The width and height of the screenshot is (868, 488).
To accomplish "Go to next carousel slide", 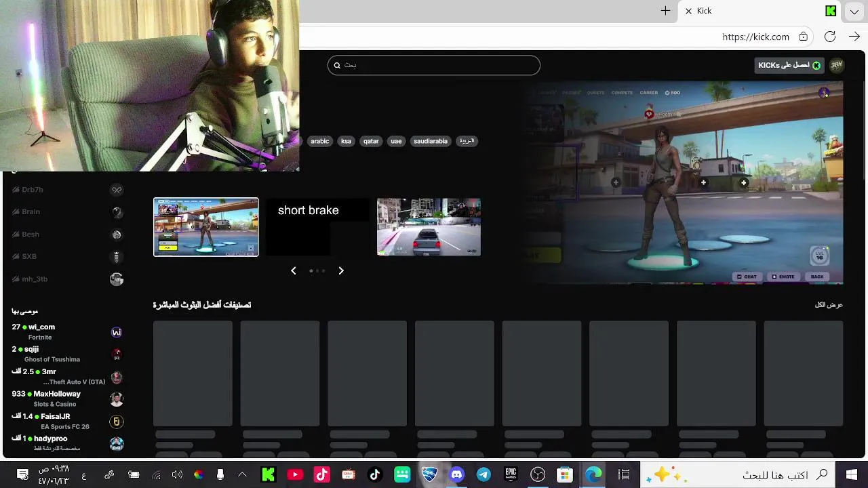I will coord(341,270).
